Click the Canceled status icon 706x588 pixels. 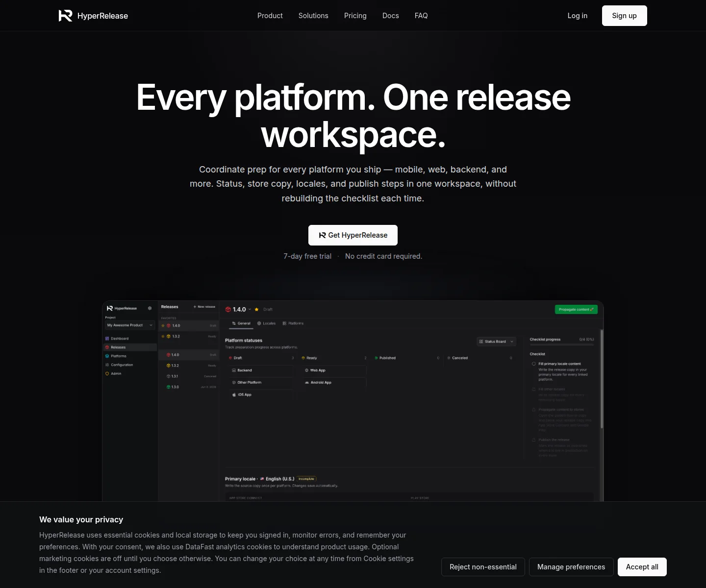pos(449,358)
